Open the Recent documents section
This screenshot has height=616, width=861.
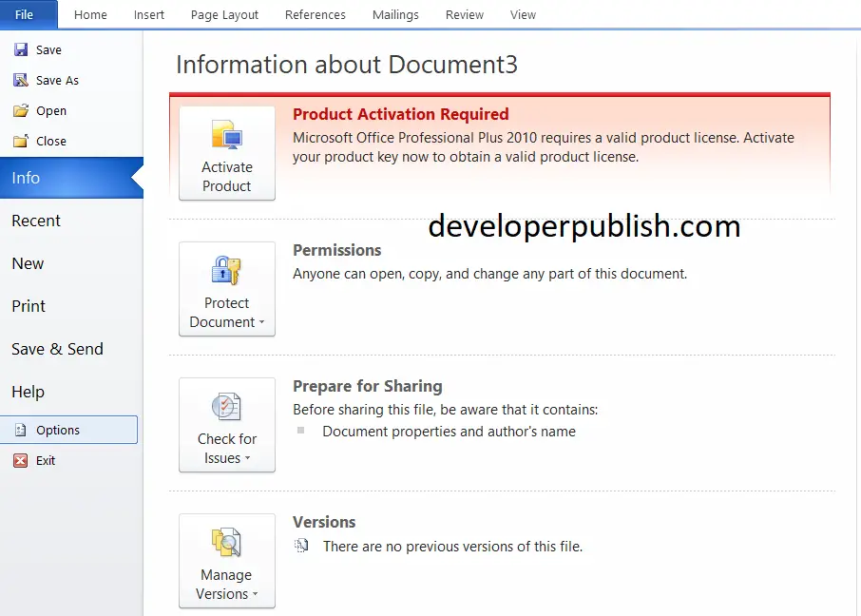pyautogui.click(x=36, y=221)
